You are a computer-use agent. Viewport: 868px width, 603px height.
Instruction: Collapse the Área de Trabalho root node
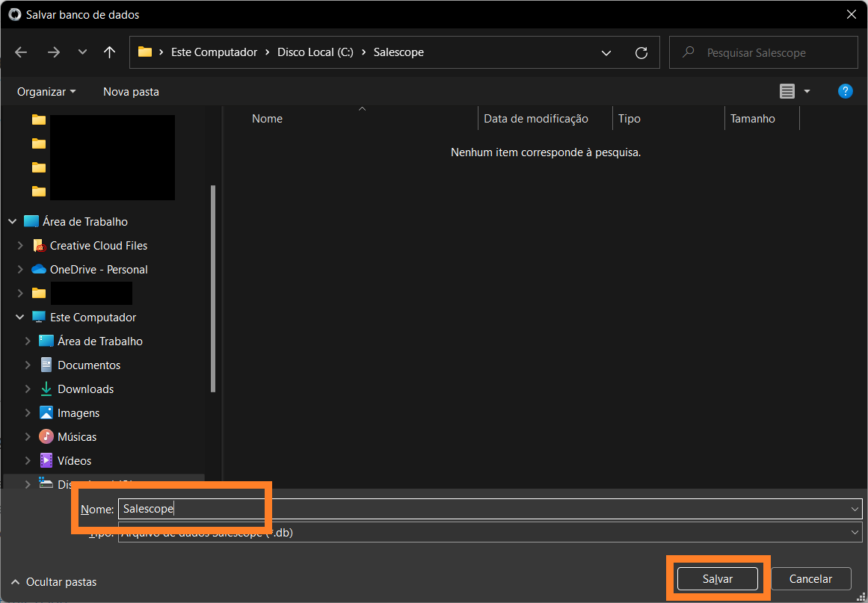[x=13, y=222]
